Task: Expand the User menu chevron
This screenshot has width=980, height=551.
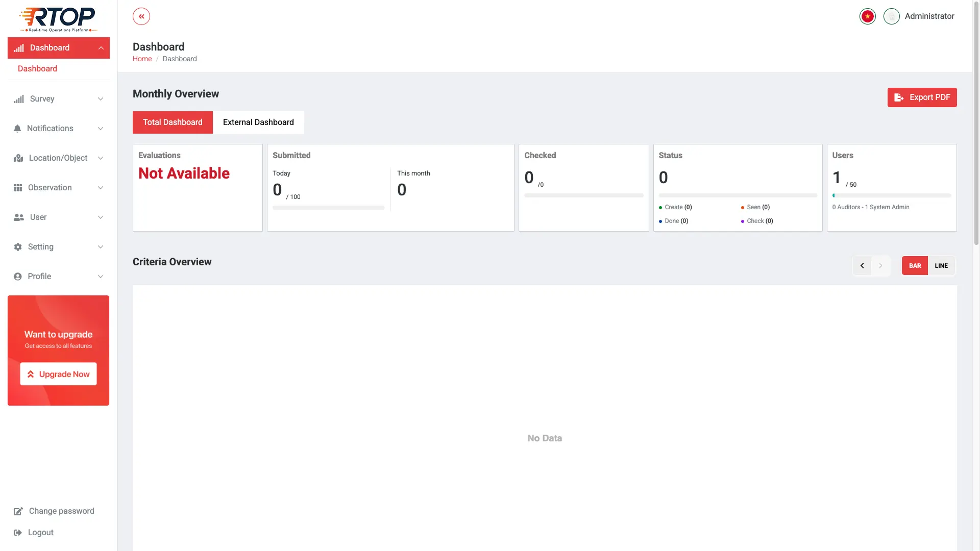Action: click(x=101, y=217)
